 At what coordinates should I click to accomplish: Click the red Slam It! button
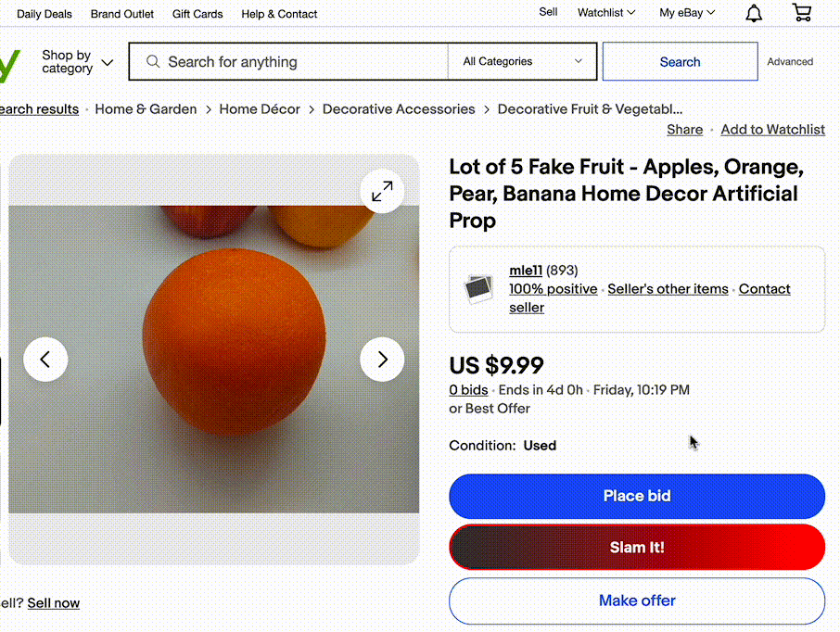coord(637,548)
